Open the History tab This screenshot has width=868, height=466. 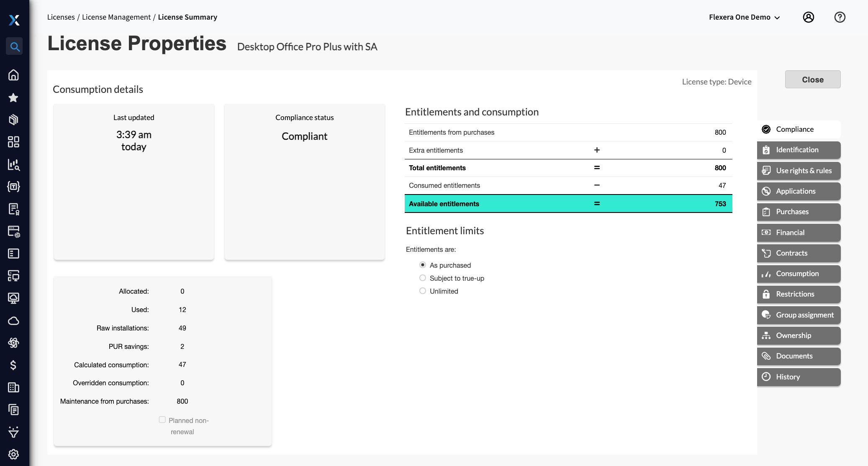pyautogui.click(x=798, y=377)
